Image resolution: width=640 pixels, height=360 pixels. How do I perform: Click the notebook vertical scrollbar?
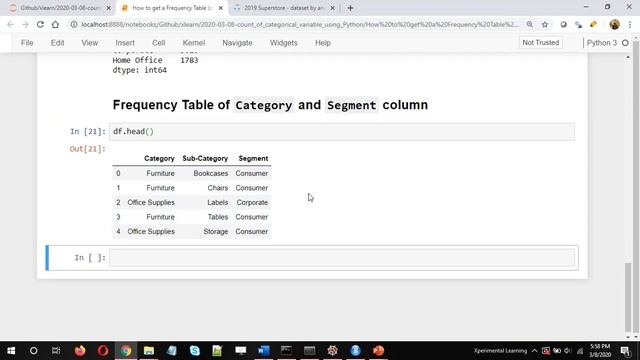[628, 297]
